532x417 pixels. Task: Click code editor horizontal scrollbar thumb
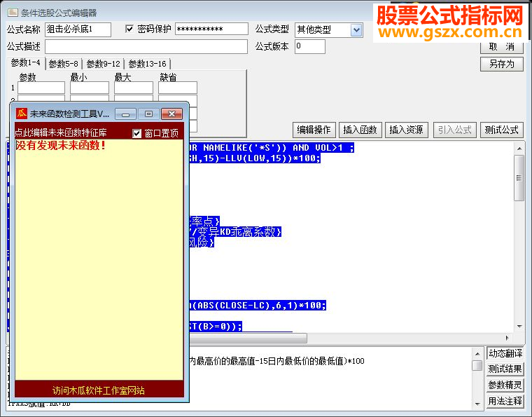pos(248,339)
